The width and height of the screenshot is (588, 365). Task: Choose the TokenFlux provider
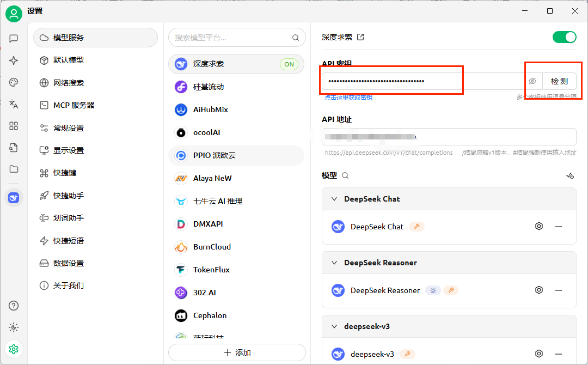click(236, 270)
